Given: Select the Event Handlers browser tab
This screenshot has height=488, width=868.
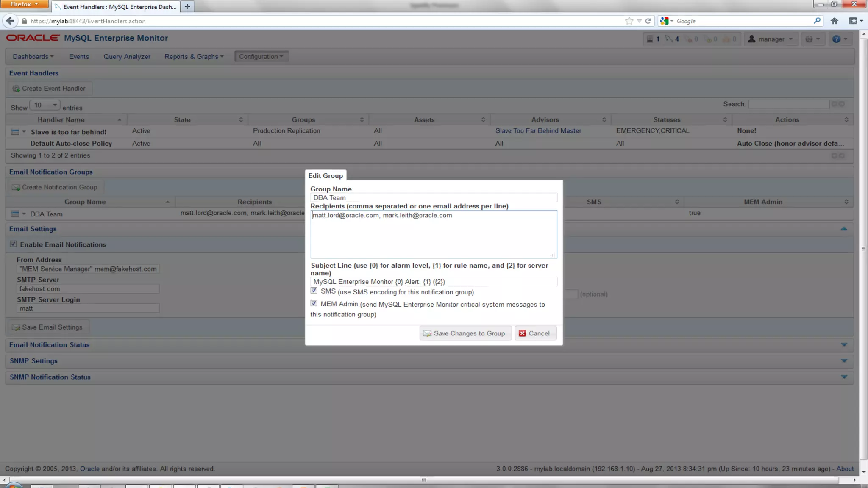Looking at the screenshot, I should (116, 7).
